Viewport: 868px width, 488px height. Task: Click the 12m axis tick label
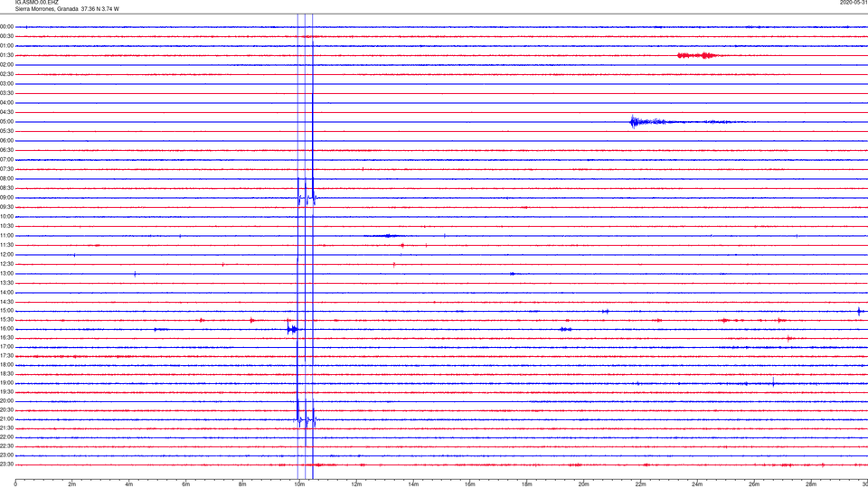356,484
